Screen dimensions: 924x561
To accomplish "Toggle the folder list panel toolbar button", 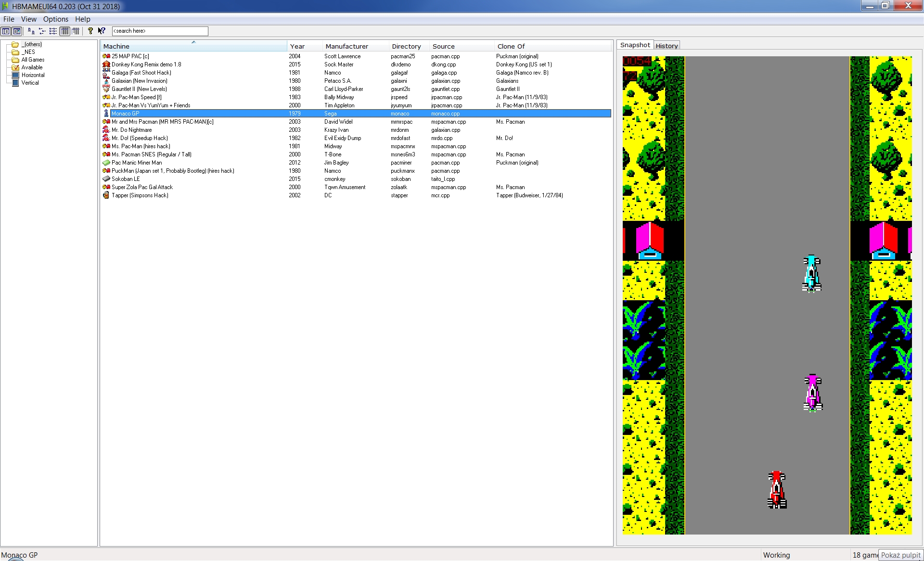I will pos(6,31).
